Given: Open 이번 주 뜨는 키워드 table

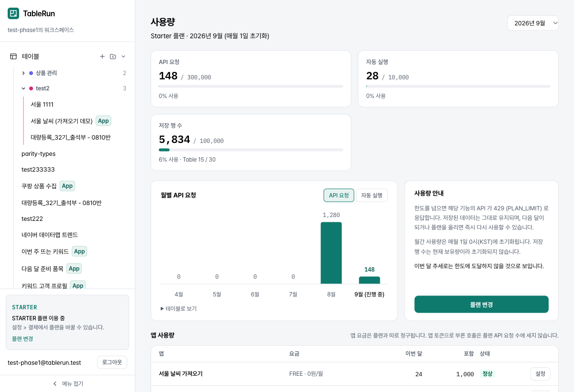Looking at the screenshot, I should tap(45, 251).
